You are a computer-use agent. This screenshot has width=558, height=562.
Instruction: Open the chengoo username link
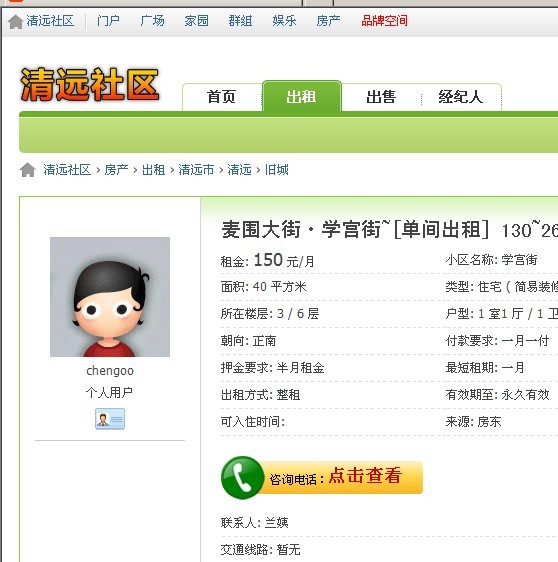click(110, 371)
